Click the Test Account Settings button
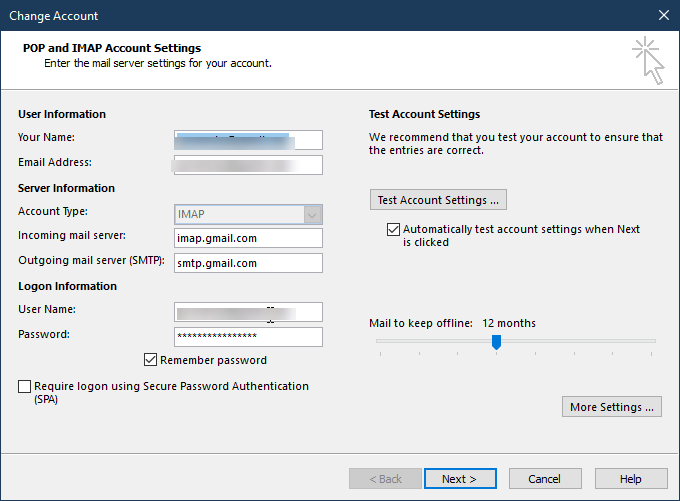Image resolution: width=680 pixels, height=501 pixels. pos(437,200)
